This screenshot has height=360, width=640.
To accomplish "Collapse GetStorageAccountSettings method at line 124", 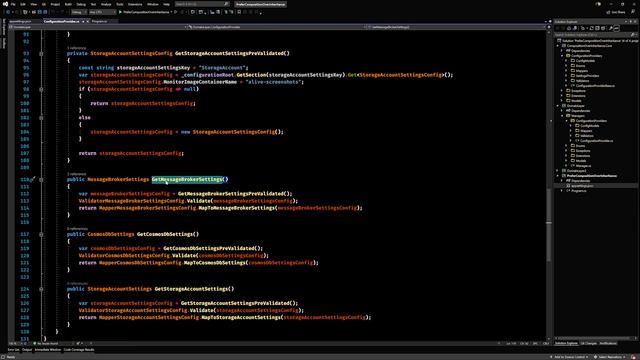I will click(41, 289).
